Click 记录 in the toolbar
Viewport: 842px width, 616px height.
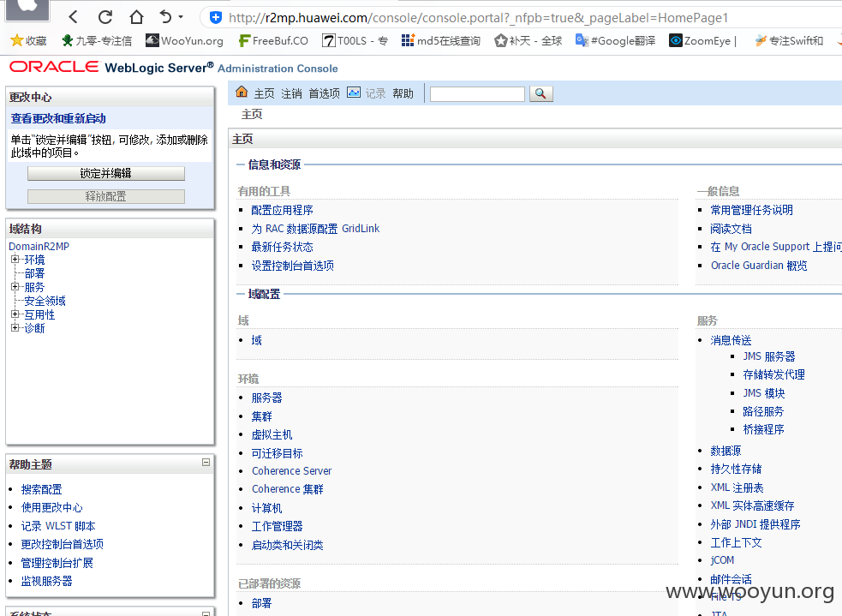[376, 93]
